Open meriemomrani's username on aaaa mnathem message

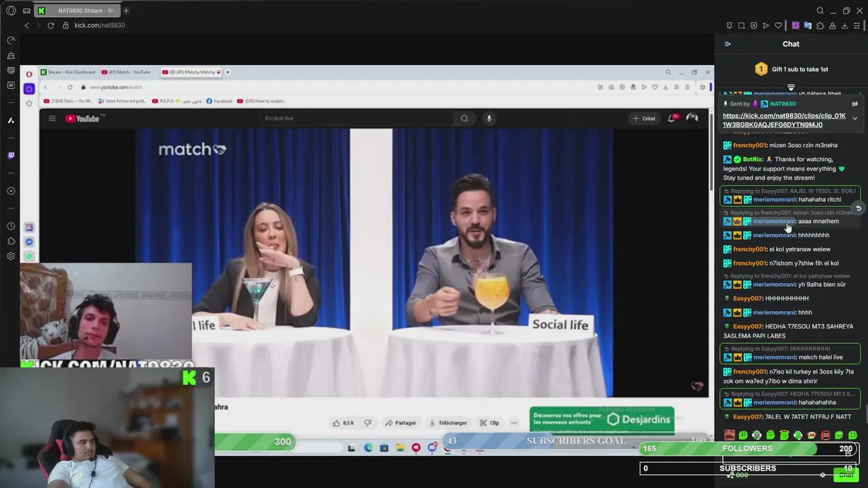(774, 221)
